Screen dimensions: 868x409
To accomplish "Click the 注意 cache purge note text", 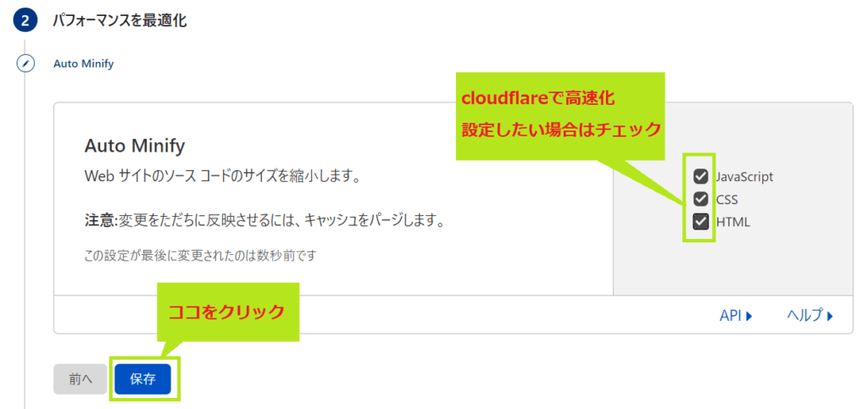I will point(264,222).
